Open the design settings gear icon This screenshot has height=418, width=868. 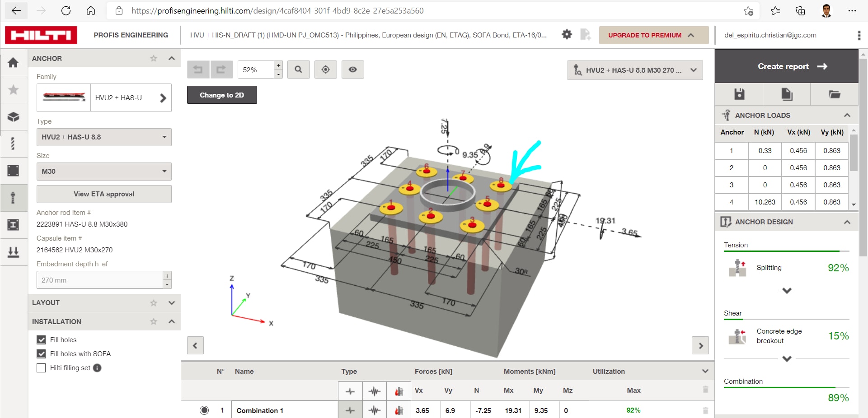[567, 34]
